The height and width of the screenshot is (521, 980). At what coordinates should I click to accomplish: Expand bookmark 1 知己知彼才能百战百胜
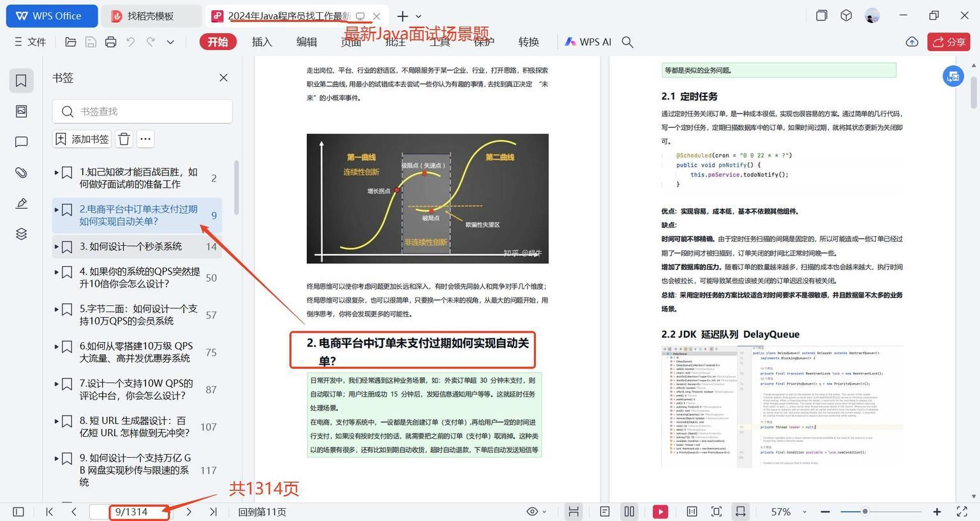click(56, 172)
